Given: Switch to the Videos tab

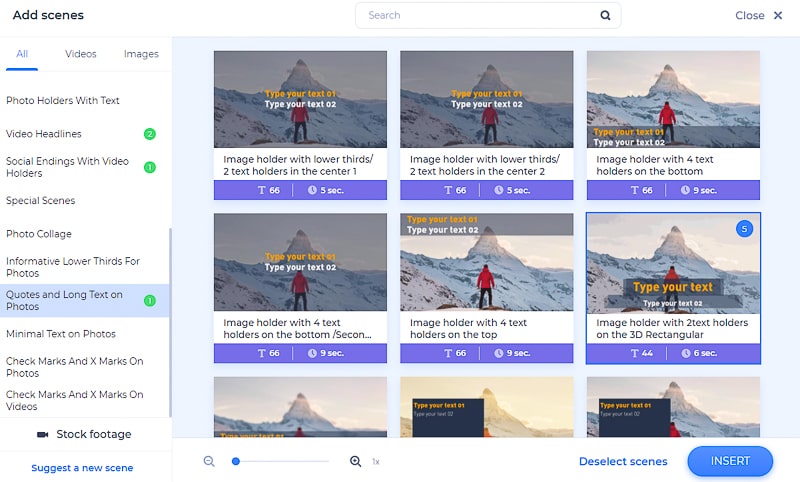Looking at the screenshot, I should pyautogui.click(x=81, y=54).
